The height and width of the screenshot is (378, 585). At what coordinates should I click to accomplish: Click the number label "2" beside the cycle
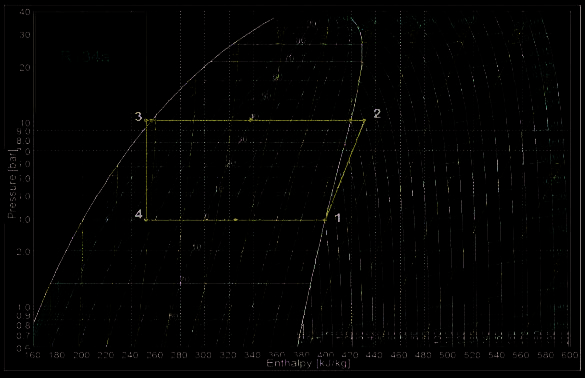point(377,114)
